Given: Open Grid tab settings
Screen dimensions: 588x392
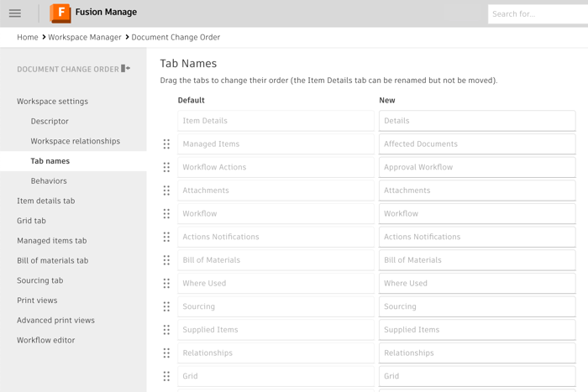Looking at the screenshot, I should tap(31, 221).
